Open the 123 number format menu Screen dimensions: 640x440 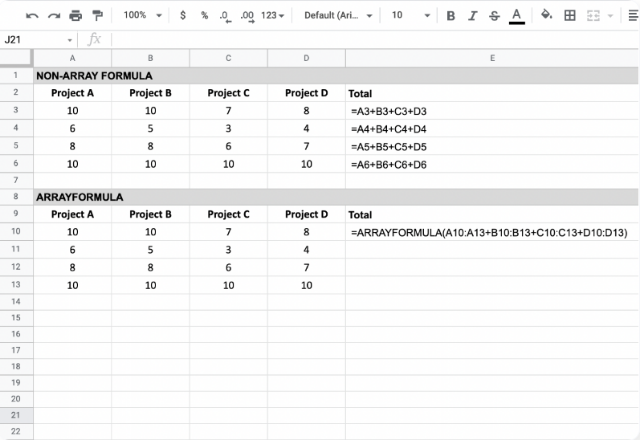coord(272,16)
